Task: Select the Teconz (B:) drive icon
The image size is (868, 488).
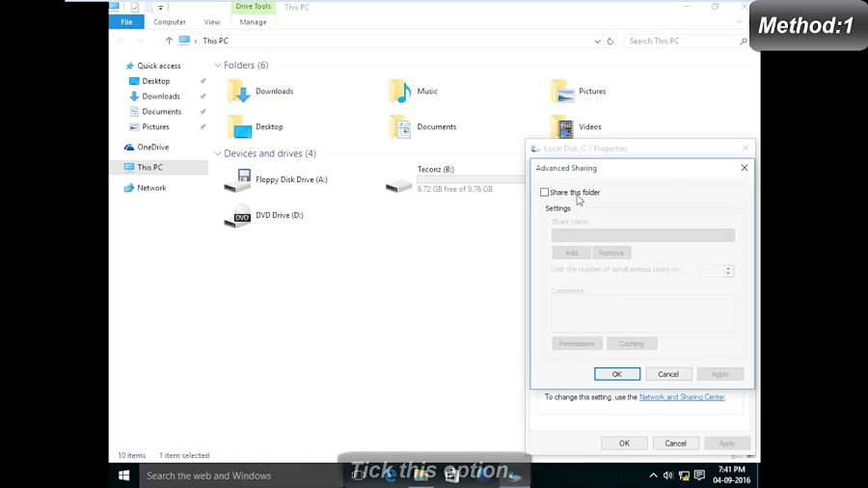Action: (398, 185)
